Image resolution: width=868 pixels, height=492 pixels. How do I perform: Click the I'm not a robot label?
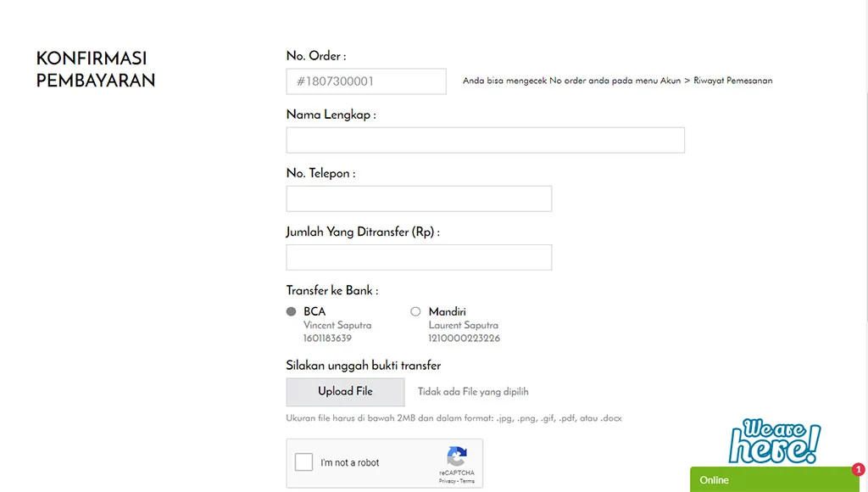point(349,462)
